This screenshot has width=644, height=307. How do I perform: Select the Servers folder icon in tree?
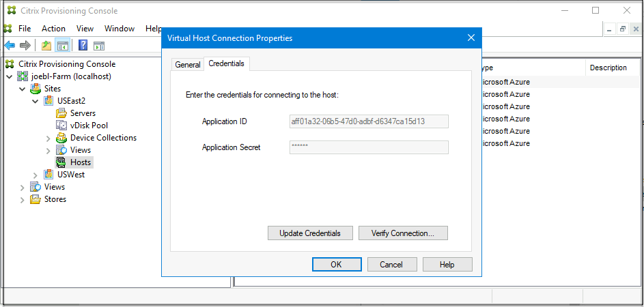(61, 113)
